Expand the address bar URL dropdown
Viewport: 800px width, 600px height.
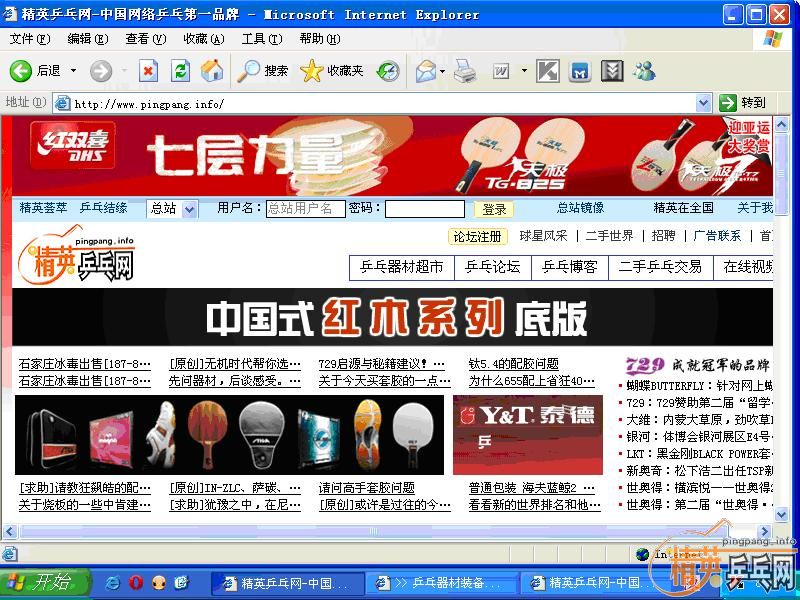tap(704, 104)
